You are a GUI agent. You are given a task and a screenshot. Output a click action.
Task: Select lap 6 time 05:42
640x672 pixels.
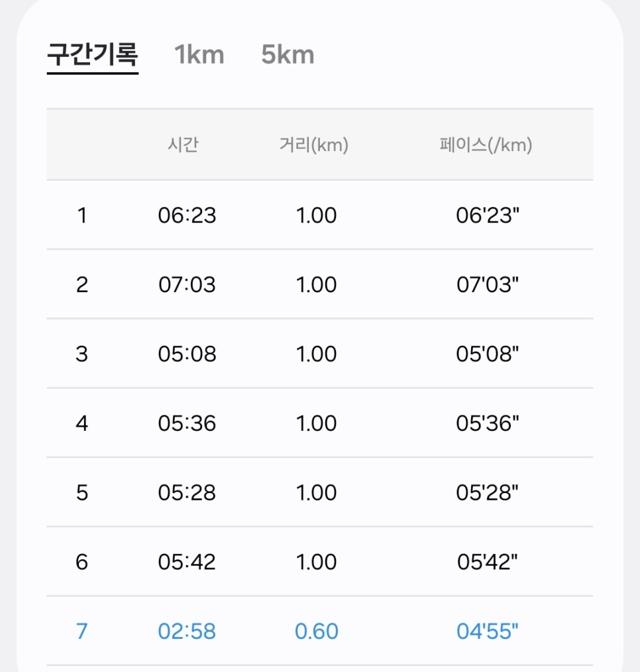tap(187, 562)
